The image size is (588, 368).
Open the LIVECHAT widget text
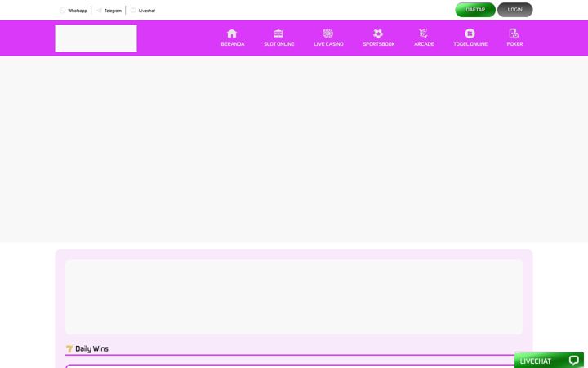tap(535, 361)
